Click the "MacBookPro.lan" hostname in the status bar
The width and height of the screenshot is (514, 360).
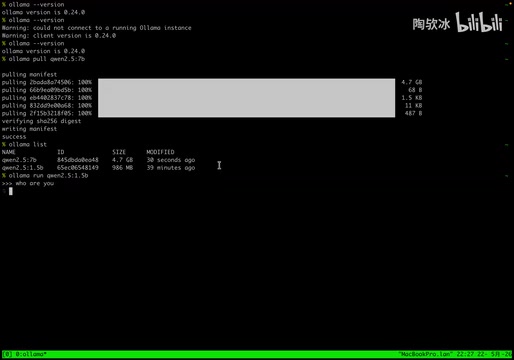click(425, 354)
